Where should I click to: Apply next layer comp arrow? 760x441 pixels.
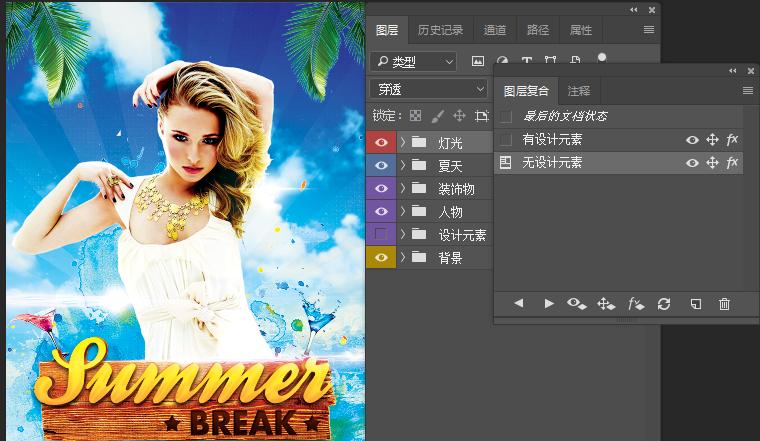pos(549,303)
